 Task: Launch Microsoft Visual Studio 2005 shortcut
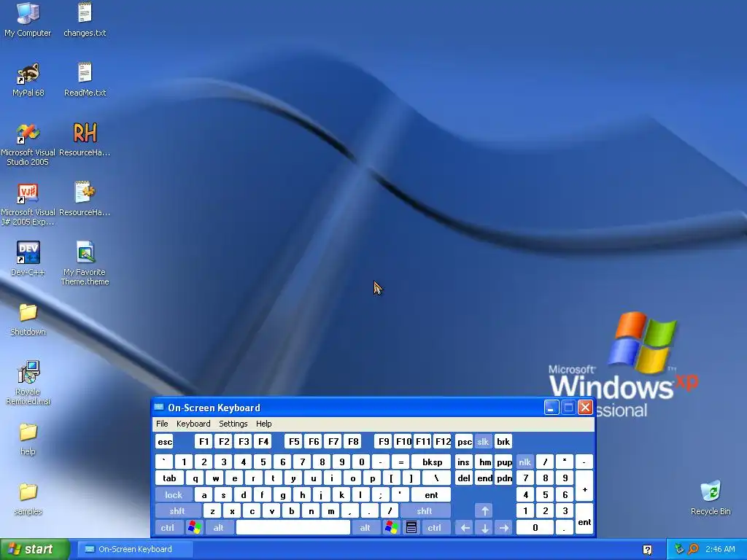(28, 144)
